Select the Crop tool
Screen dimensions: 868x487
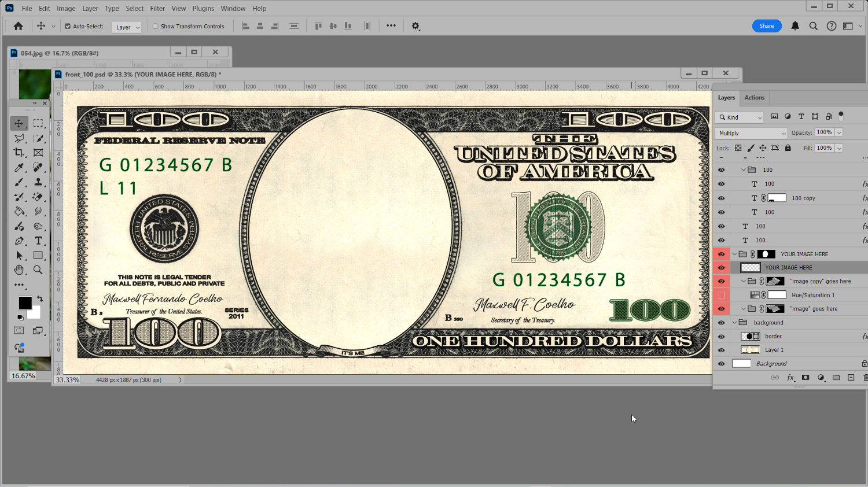(19, 153)
